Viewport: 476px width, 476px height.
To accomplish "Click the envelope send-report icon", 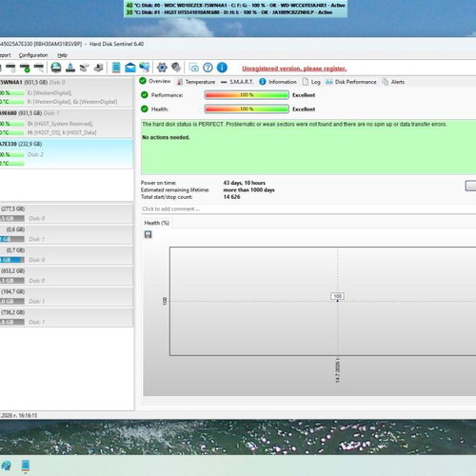I will 130,68.
